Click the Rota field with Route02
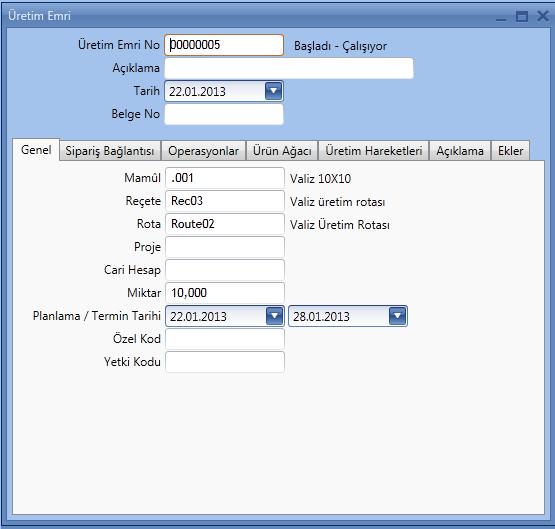 tap(225, 224)
